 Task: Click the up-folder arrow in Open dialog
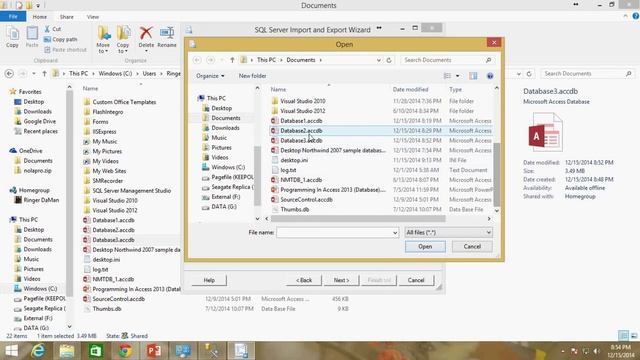tap(232, 60)
